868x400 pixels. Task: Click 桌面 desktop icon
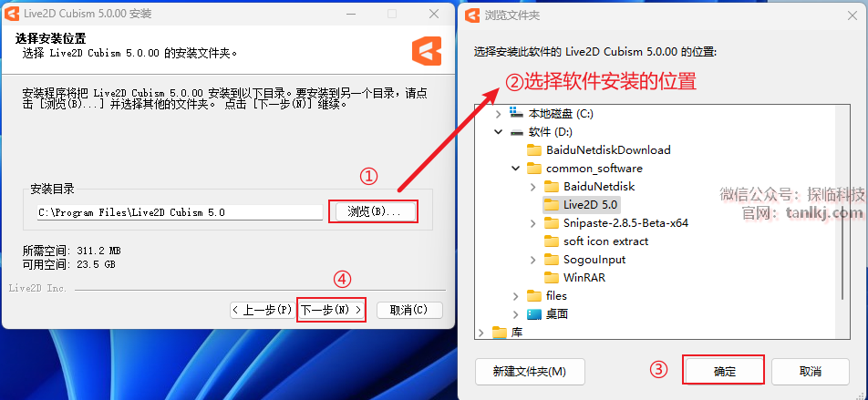(x=533, y=314)
